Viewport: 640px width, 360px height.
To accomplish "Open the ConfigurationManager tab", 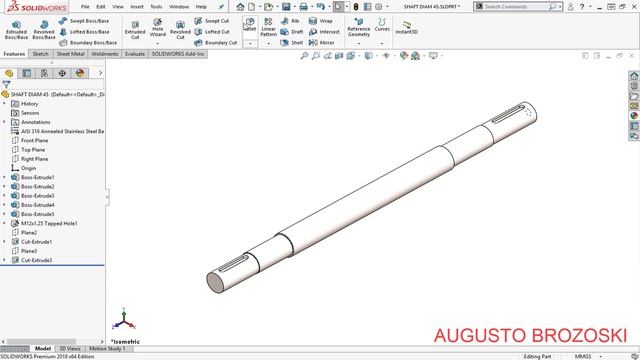I will [x=44, y=73].
